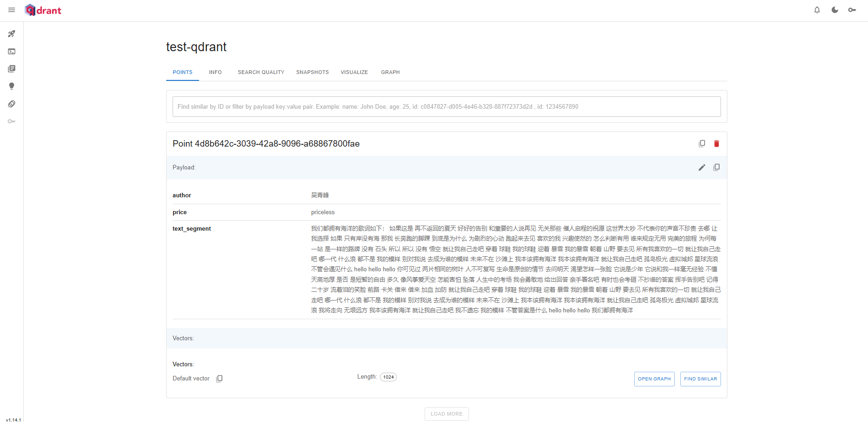The height and width of the screenshot is (422, 868).
Task: Open Tutorials via the lightbulb icon
Action: point(12,86)
